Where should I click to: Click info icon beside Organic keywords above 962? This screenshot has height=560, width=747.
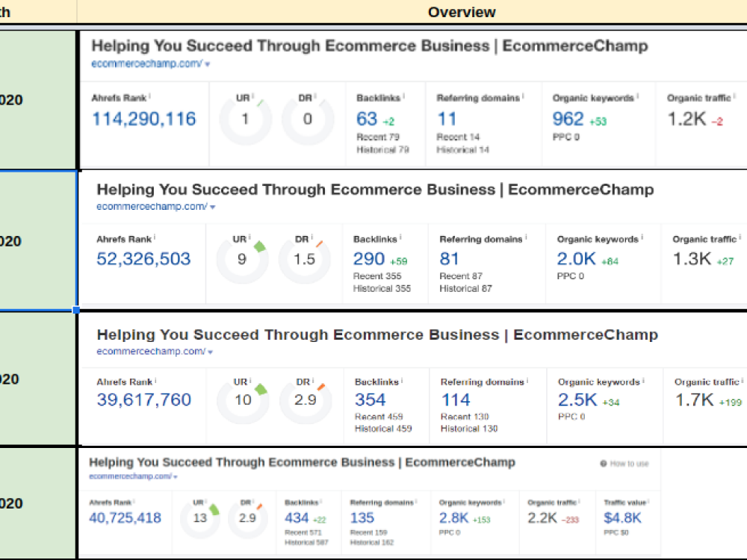tap(637, 97)
